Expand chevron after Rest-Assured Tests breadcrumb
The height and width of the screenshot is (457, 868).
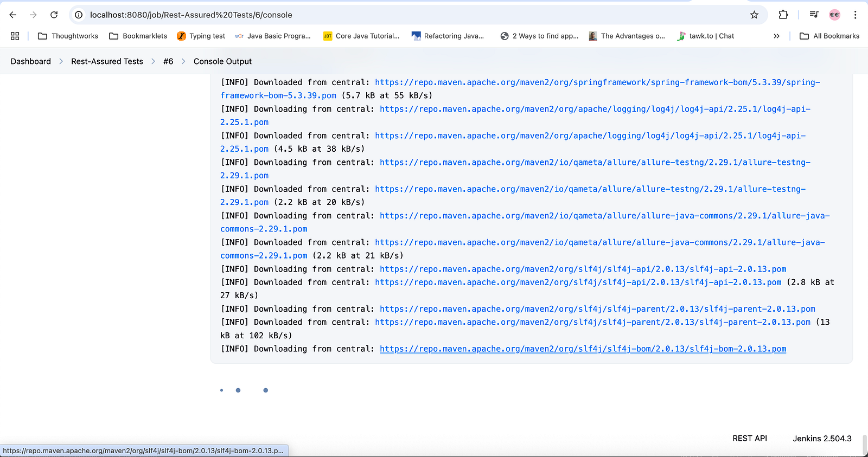154,61
